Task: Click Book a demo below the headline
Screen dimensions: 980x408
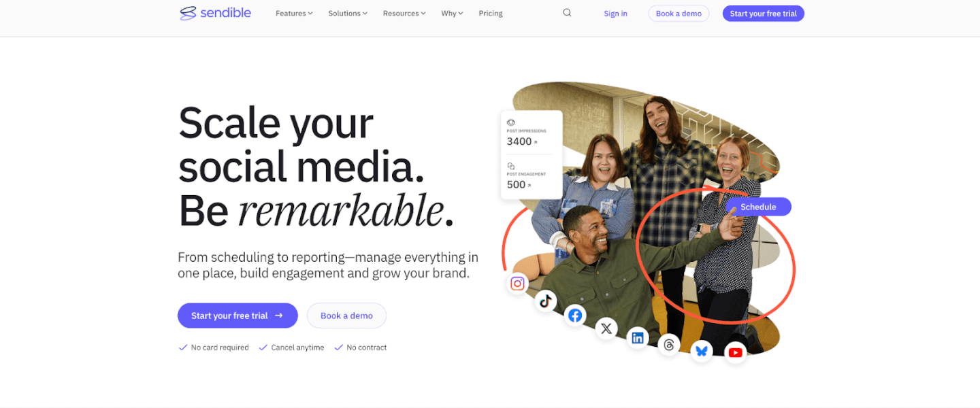Action: [346, 316]
